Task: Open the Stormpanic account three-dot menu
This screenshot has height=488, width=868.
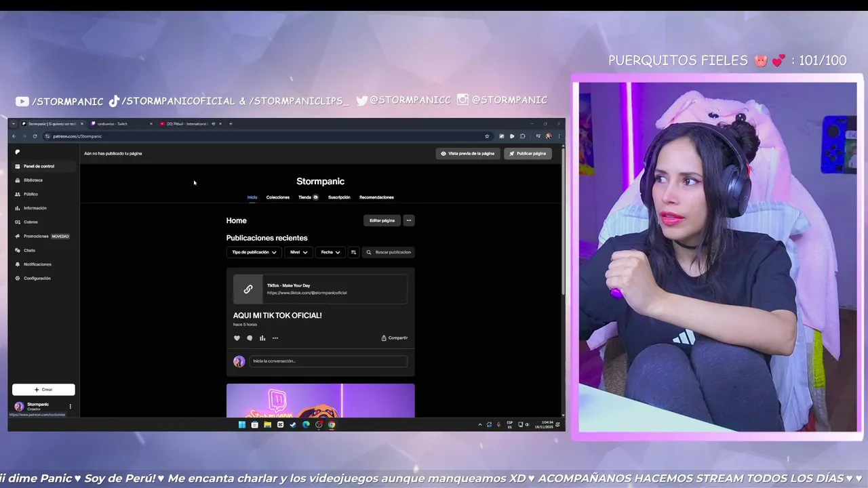Action: (70, 407)
